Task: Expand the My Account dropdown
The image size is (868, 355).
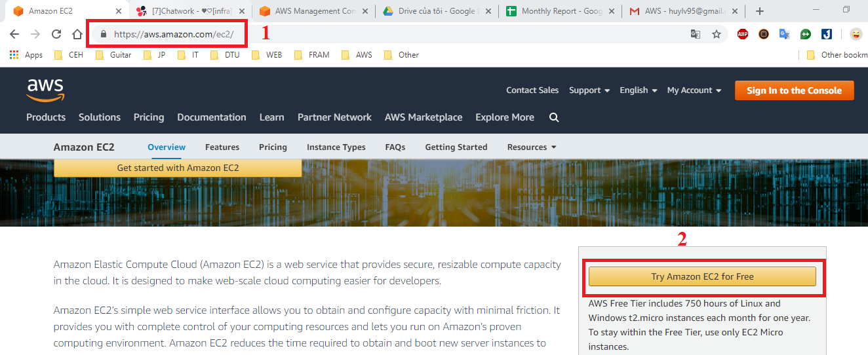Action: click(694, 90)
